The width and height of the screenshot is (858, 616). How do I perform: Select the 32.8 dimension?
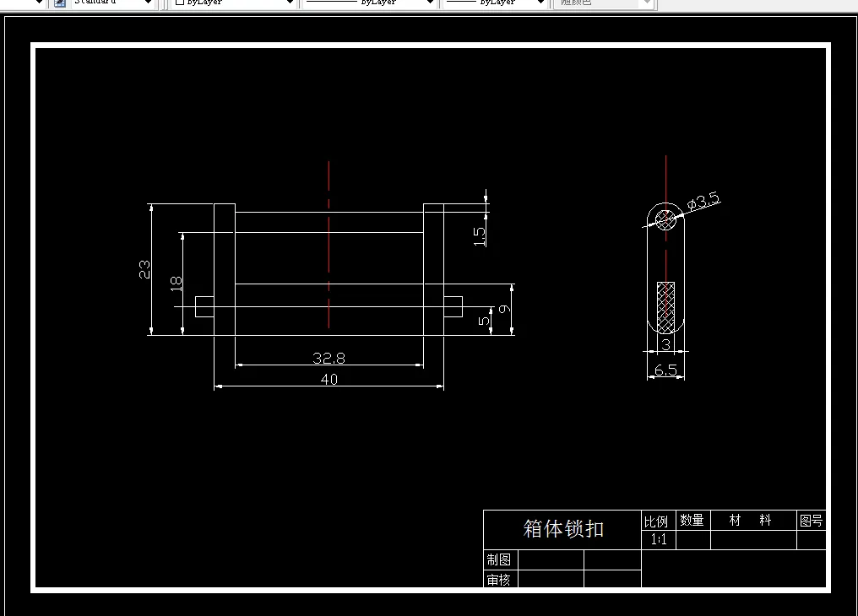pos(328,357)
